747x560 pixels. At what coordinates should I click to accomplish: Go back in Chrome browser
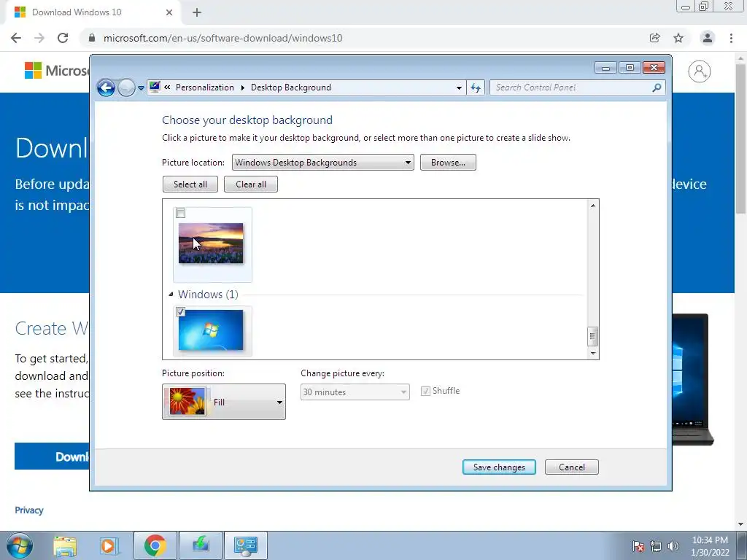[x=16, y=38]
